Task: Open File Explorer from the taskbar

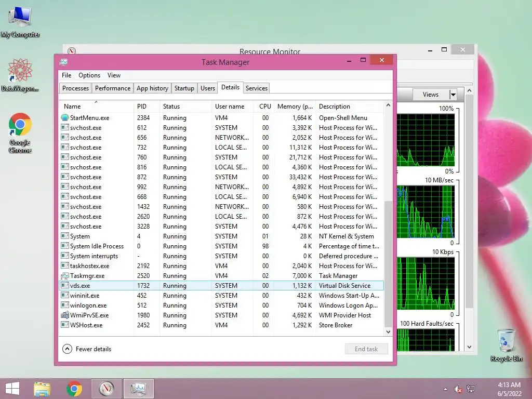Action: (x=42, y=389)
